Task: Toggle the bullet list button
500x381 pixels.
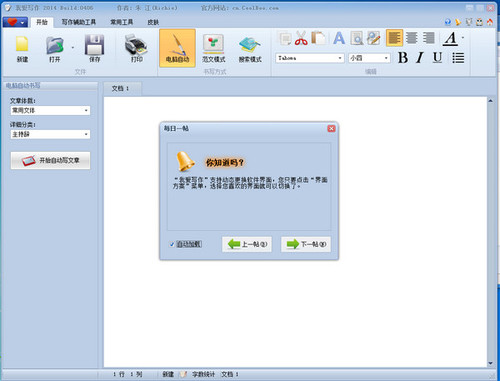Action: coord(458,58)
